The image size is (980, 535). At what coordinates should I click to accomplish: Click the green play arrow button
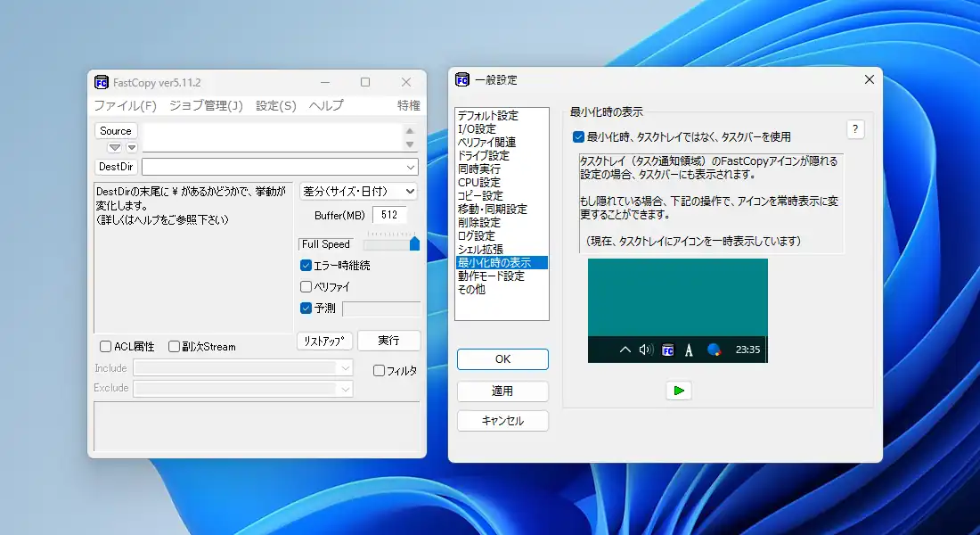click(679, 391)
